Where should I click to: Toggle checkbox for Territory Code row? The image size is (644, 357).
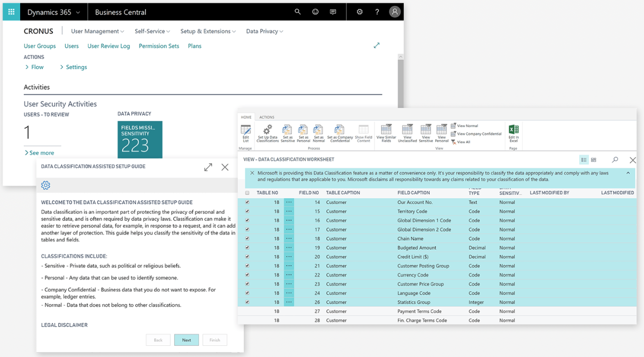pos(247,211)
